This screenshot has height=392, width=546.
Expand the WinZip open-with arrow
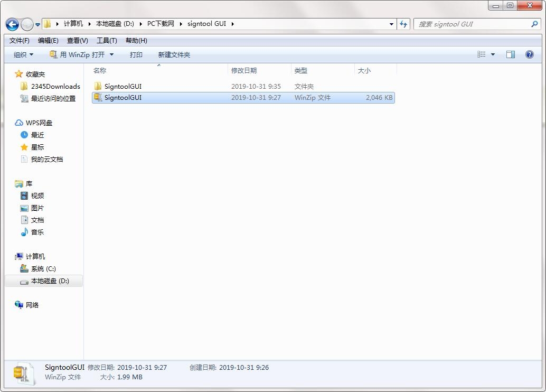point(111,55)
